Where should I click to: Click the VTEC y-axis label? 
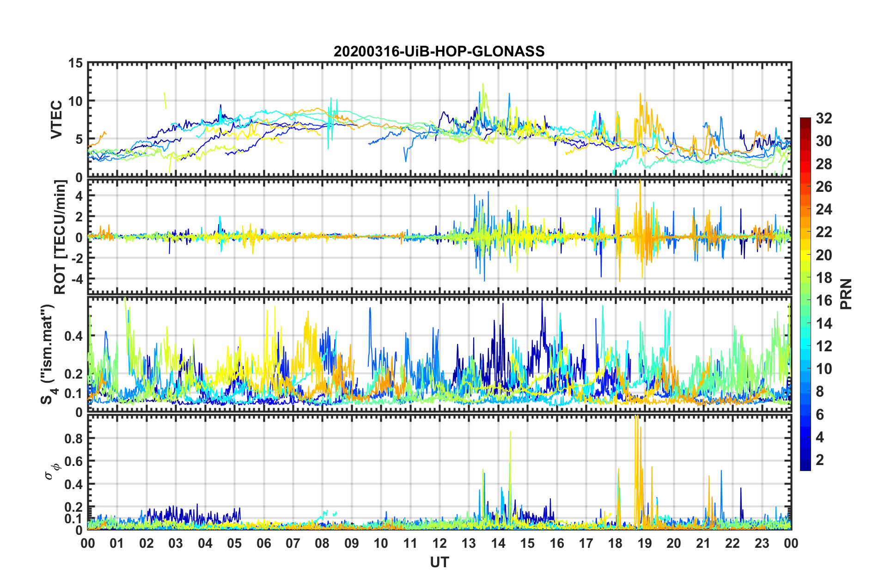click(x=56, y=119)
